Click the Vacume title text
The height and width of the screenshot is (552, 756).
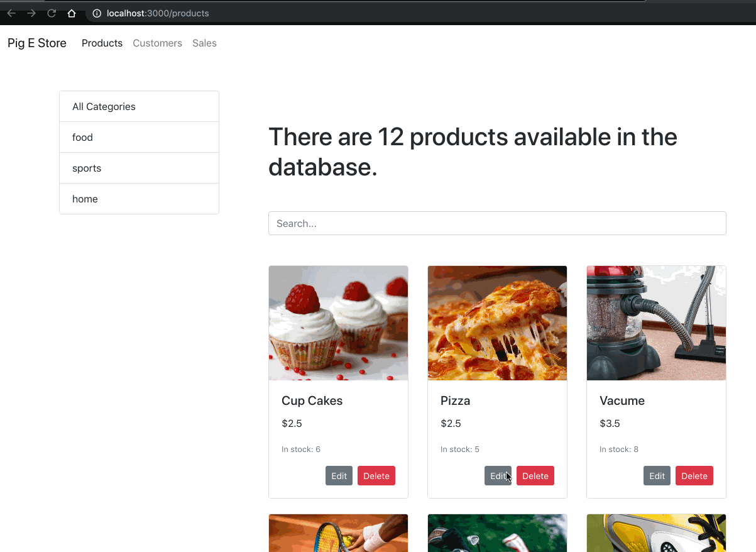coord(622,400)
